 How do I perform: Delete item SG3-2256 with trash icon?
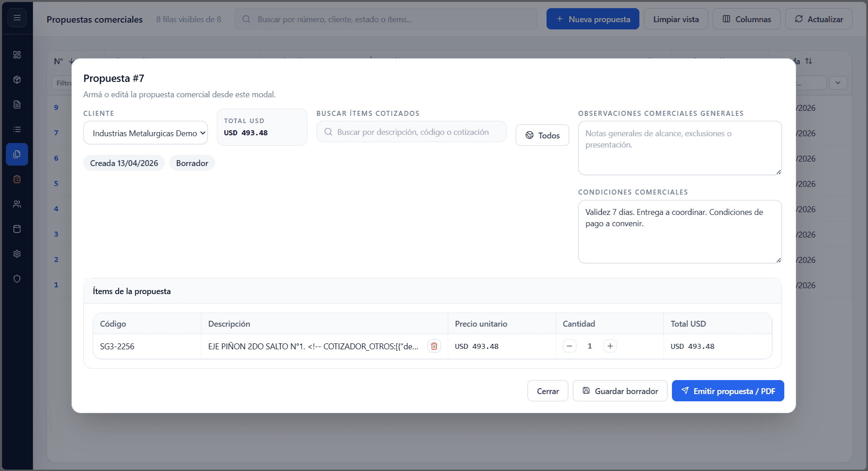434,346
